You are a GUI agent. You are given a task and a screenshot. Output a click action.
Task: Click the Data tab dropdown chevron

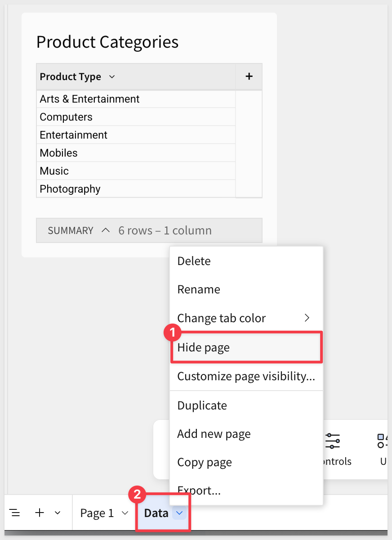click(179, 513)
